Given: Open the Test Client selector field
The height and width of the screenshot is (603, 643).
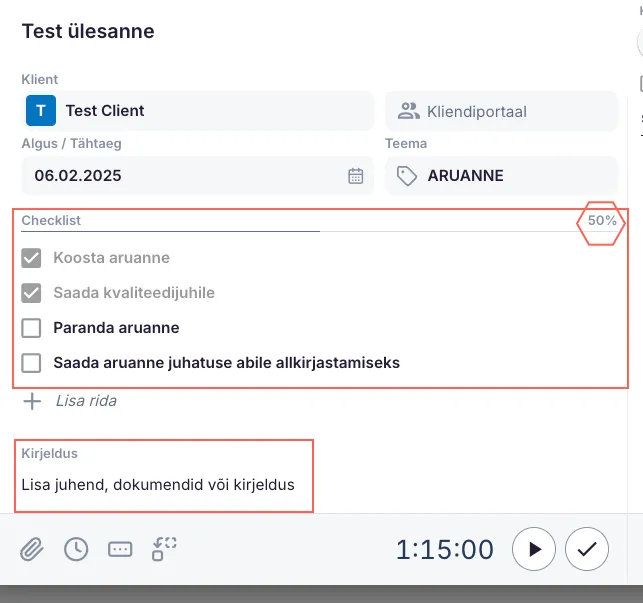Looking at the screenshot, I should [200, 111].
